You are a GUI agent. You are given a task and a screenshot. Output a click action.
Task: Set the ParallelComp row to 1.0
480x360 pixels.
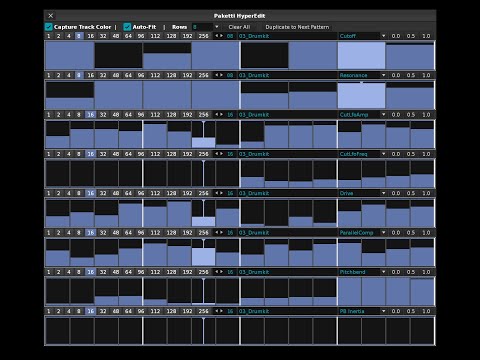(x=426, y=233)
